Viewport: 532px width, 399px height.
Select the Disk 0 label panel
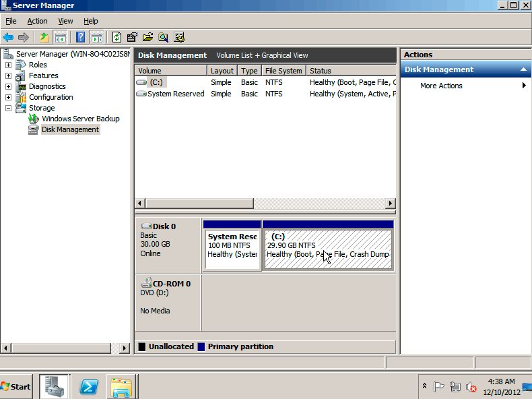168,245
